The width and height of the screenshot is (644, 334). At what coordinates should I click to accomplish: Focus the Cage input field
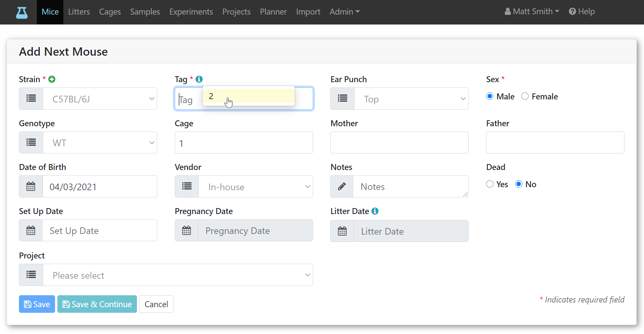244,142
